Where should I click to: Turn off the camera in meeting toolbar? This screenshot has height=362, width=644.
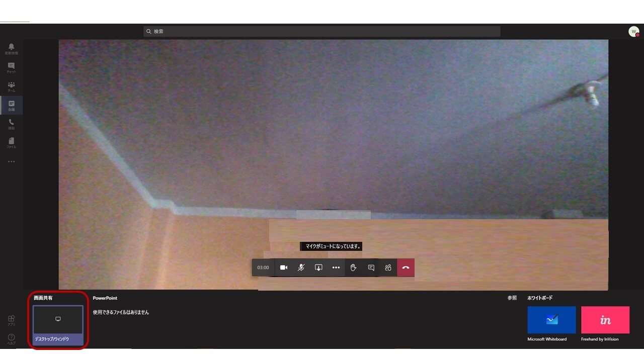pos(284,267)
